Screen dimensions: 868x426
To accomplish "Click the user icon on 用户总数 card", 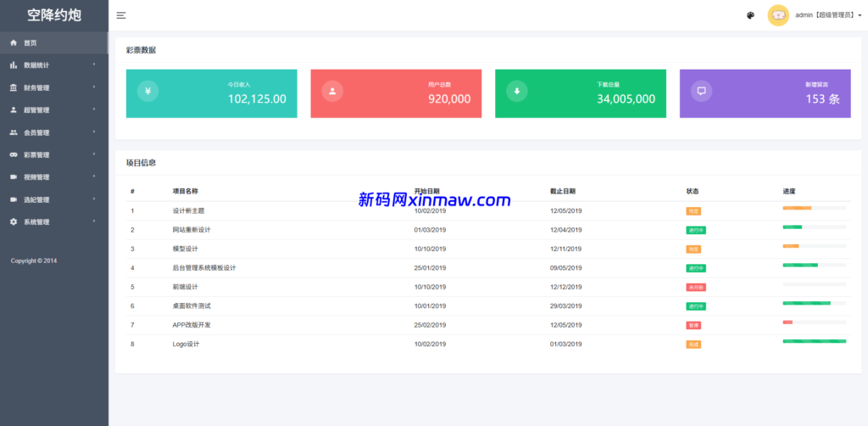I will coord(332,92).
